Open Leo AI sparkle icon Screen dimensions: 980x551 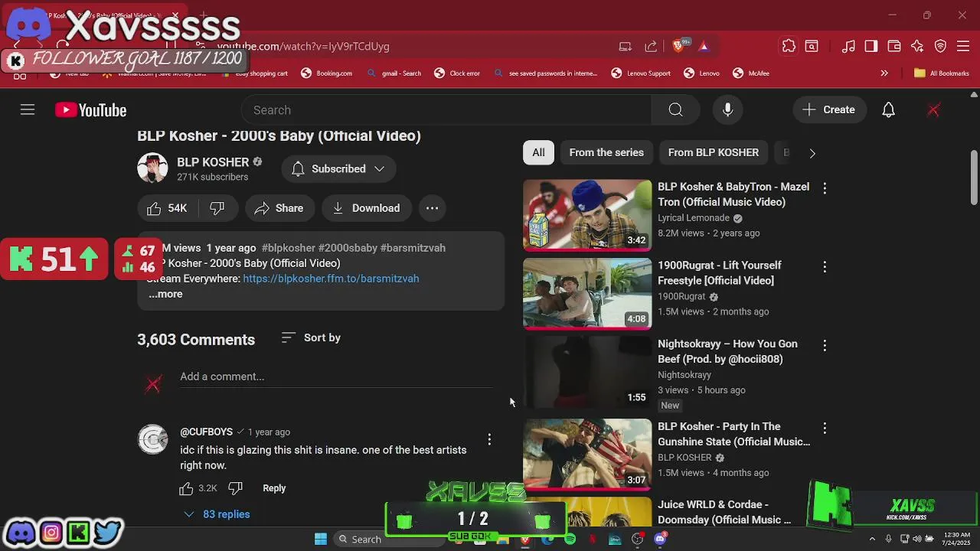coord(917,46)
